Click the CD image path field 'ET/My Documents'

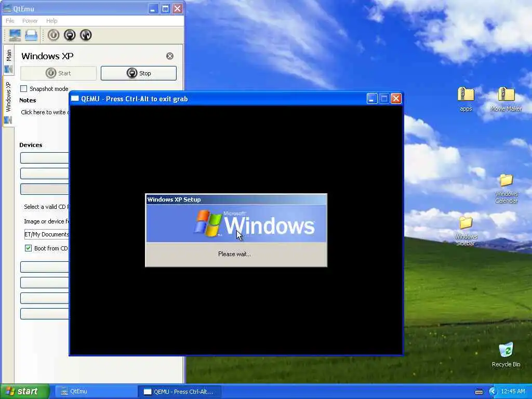[x=46, y=234]
